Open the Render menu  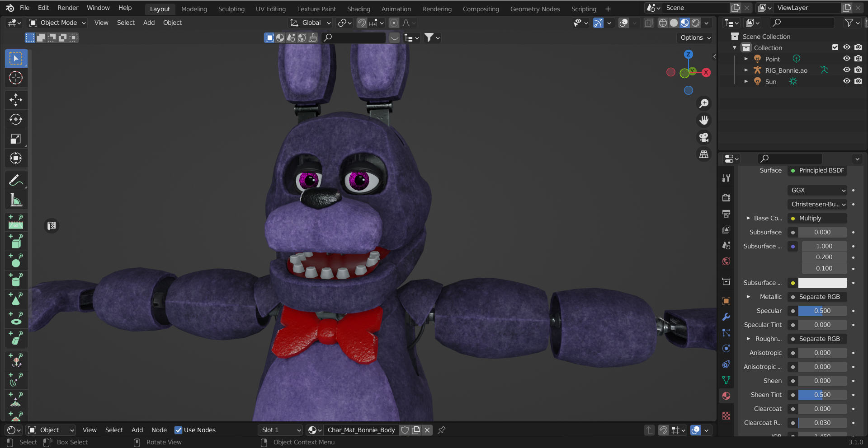coord(68,8)
